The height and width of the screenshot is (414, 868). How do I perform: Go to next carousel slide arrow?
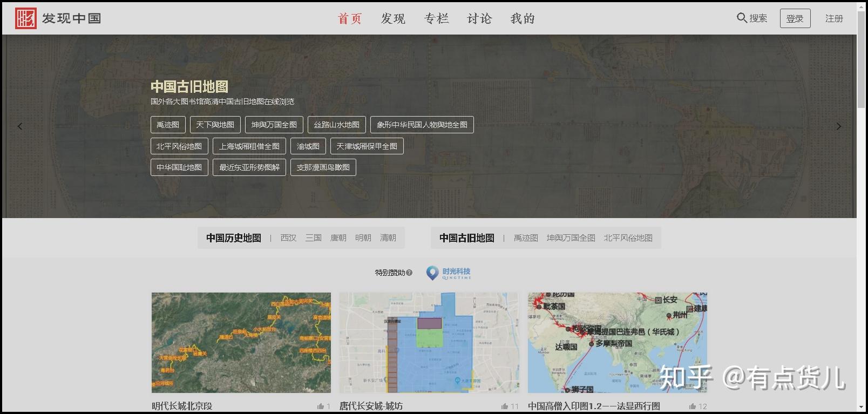[839, 126]
